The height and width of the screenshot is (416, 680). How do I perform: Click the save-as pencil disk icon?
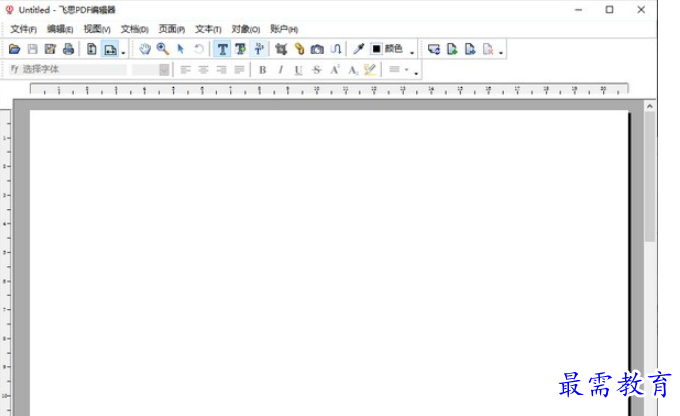click(50, 49)
